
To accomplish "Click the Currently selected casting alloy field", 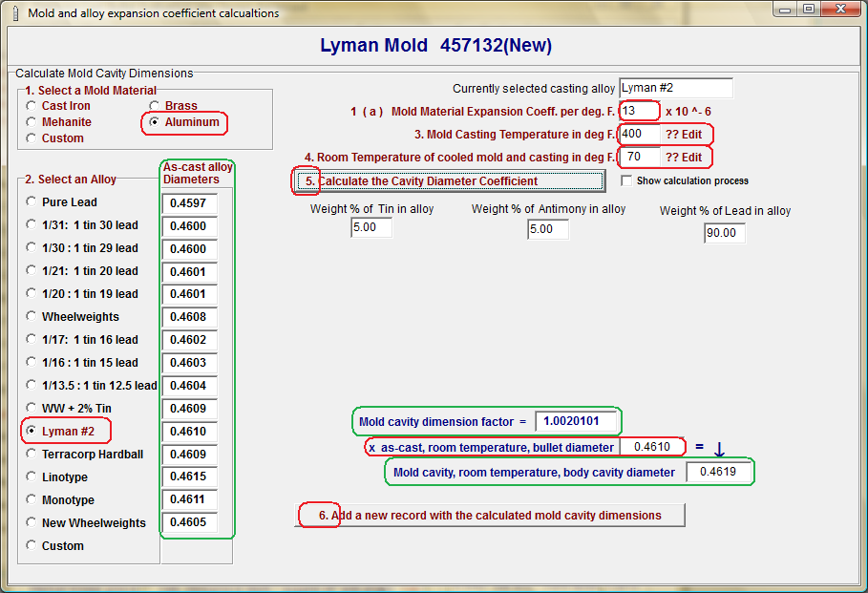I will [x=676, y=88].
